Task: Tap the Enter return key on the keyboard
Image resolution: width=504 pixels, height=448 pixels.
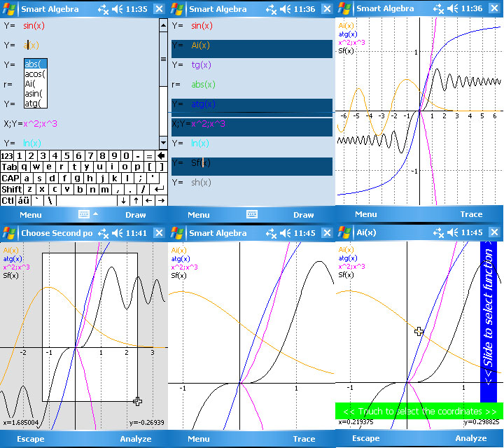Action: (x=159, y=189)
